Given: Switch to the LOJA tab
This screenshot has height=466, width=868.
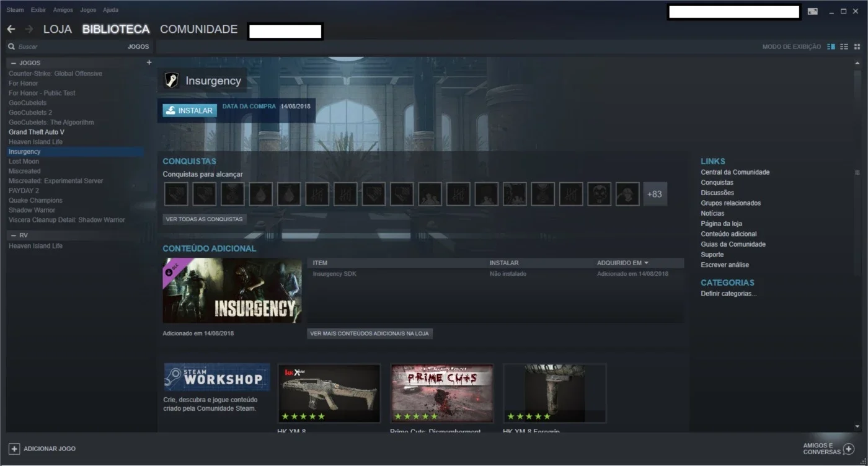Looking at the screenshot, I should click(x=58, y=29).
